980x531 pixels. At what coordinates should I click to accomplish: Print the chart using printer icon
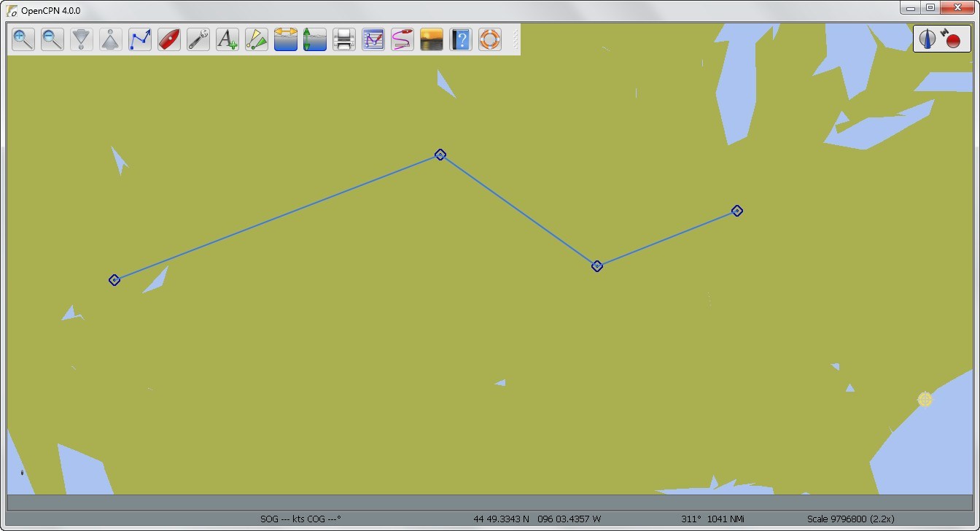click(344, 39)
